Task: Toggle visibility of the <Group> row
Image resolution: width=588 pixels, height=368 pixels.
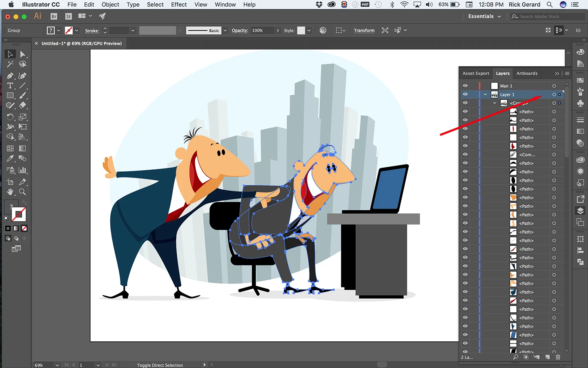Action: pos(465,103)
